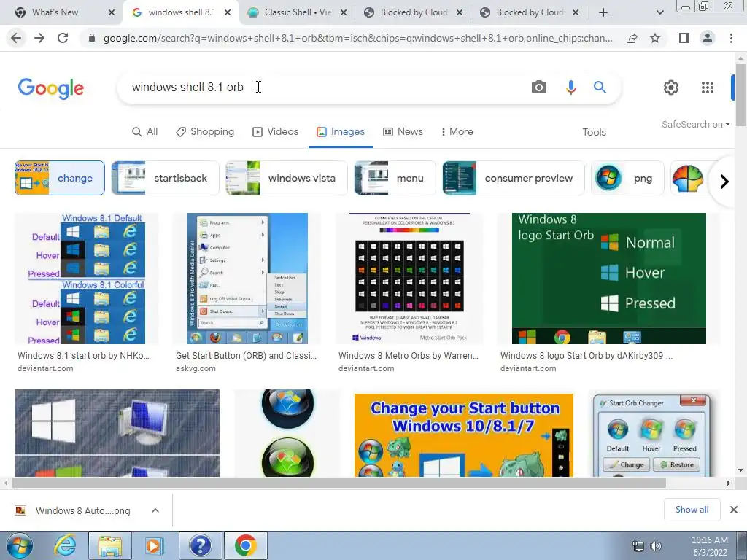Screen dimensions: 747x560
Task: Open Start Orb Changer thumbnail
Action: point(651,435)
